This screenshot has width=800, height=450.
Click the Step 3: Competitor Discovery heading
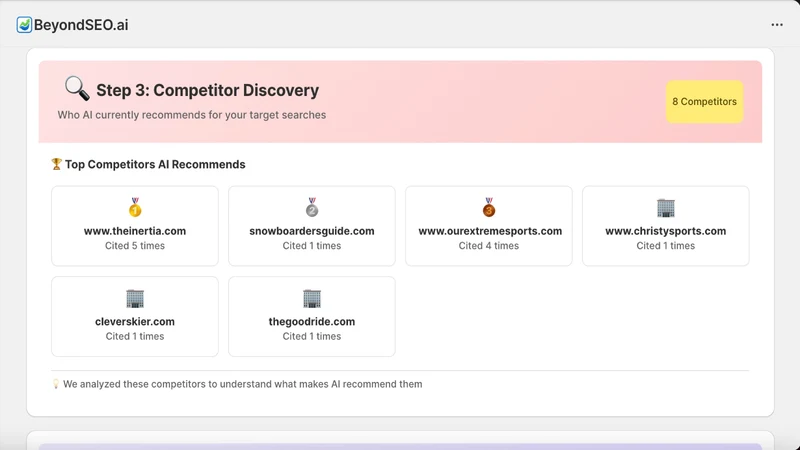(208, 90)
